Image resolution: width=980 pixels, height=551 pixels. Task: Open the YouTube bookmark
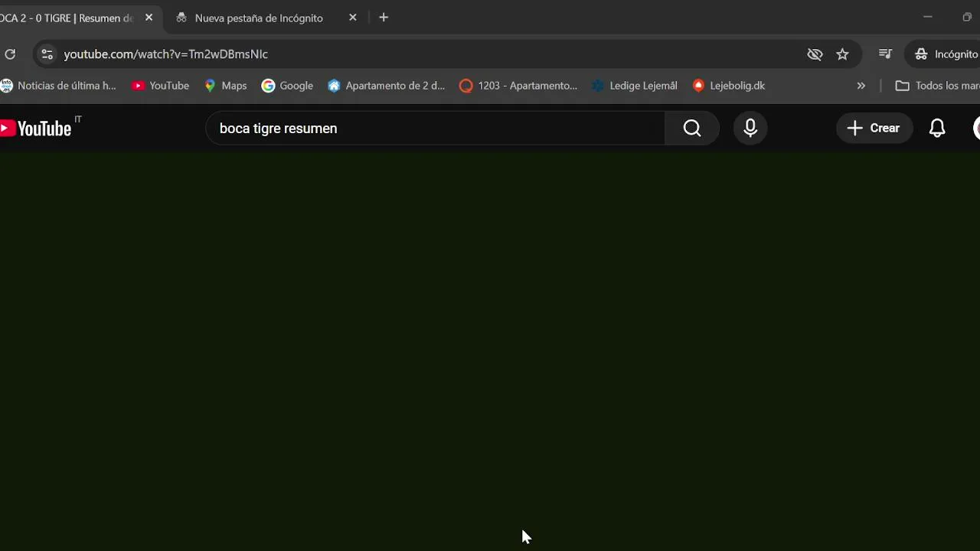pos(161,86)
